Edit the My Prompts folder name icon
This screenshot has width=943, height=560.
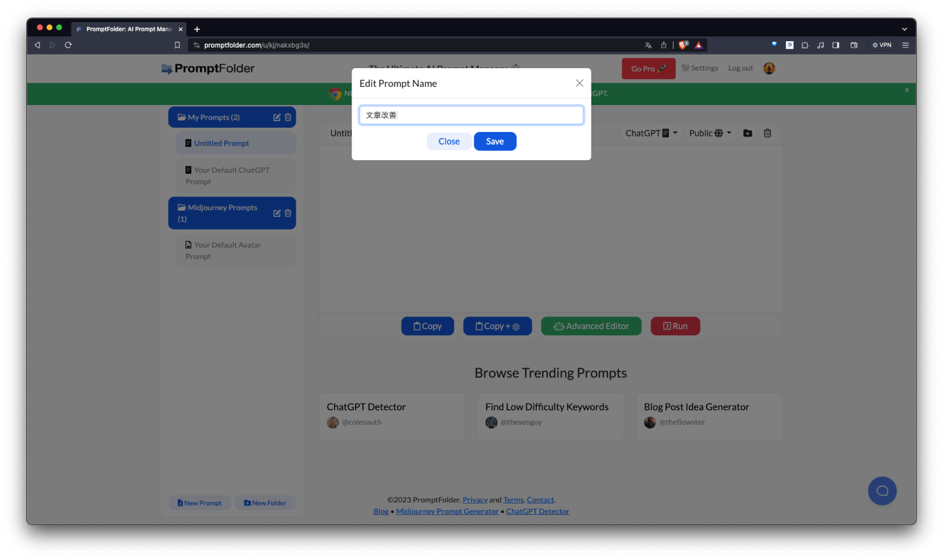[277, 117]
